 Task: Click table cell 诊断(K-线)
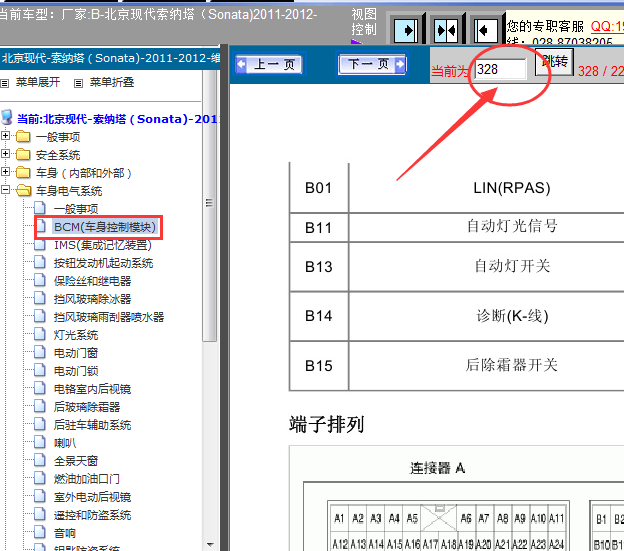[x=512, y=316]
